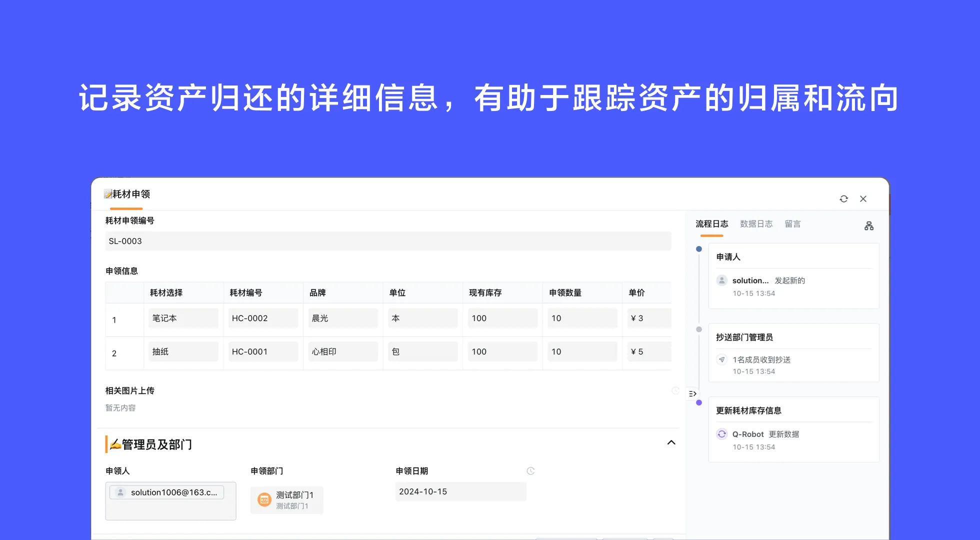Click the clock icon next to 申领日期

[530, 470]
